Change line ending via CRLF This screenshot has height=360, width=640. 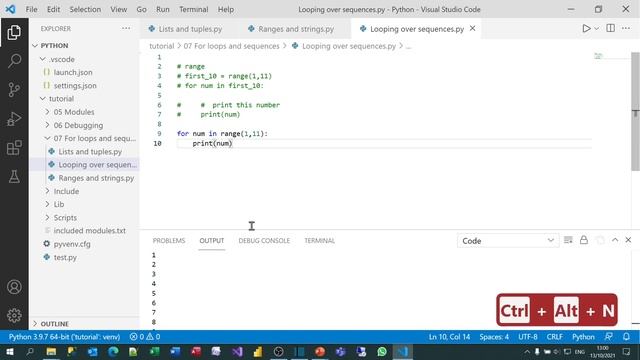555,337
